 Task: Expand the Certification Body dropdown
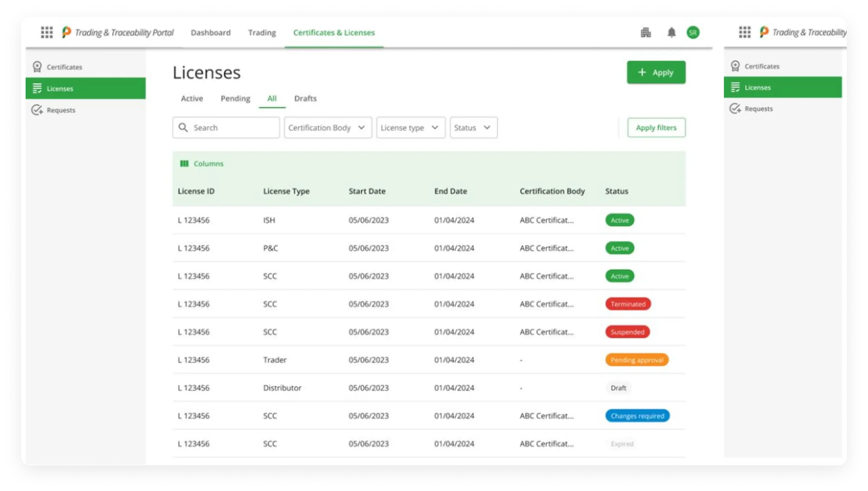[328, 127]
